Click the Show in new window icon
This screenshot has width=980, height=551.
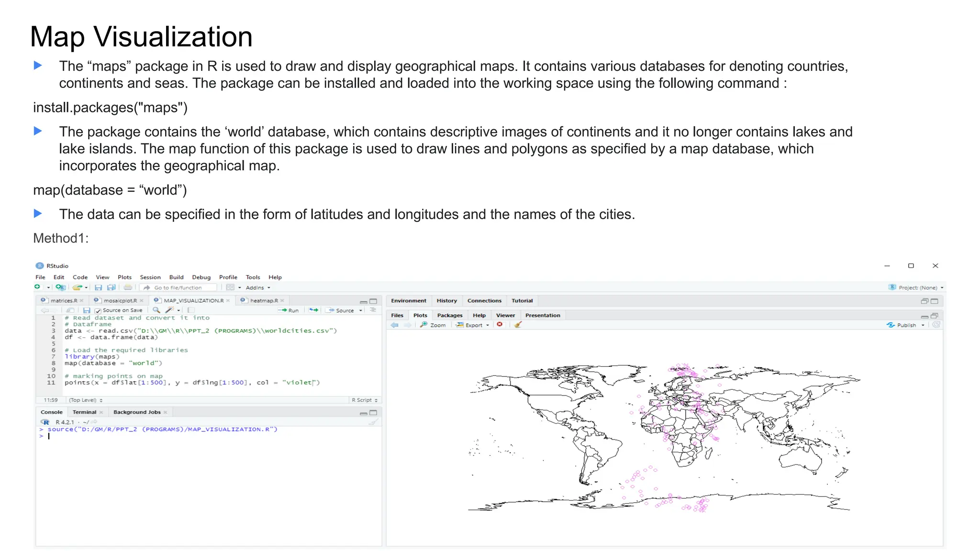click(70, 310)
